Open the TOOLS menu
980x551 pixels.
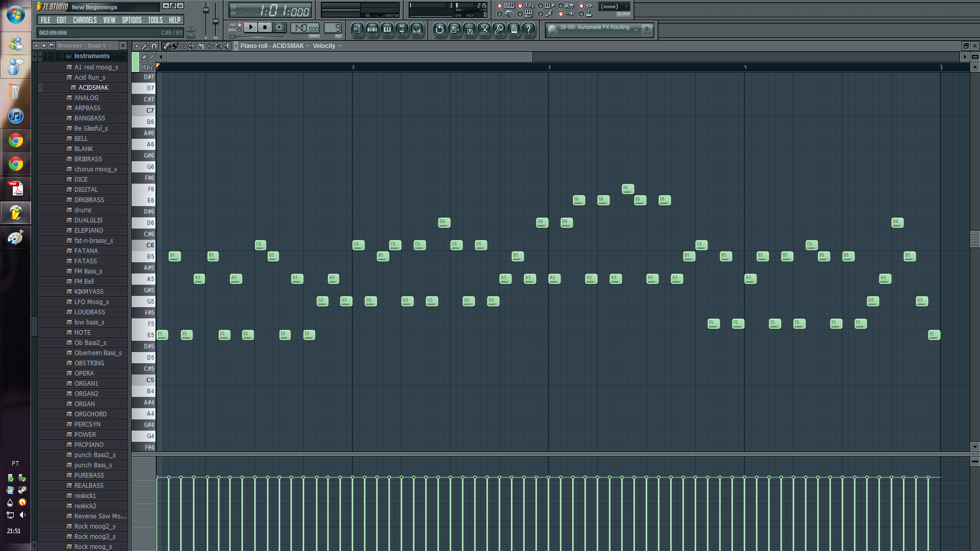(x=155, y=20)
